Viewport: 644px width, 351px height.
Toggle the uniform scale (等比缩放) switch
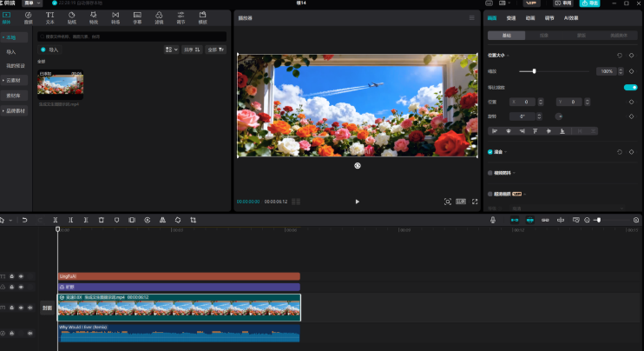point(630,87)
